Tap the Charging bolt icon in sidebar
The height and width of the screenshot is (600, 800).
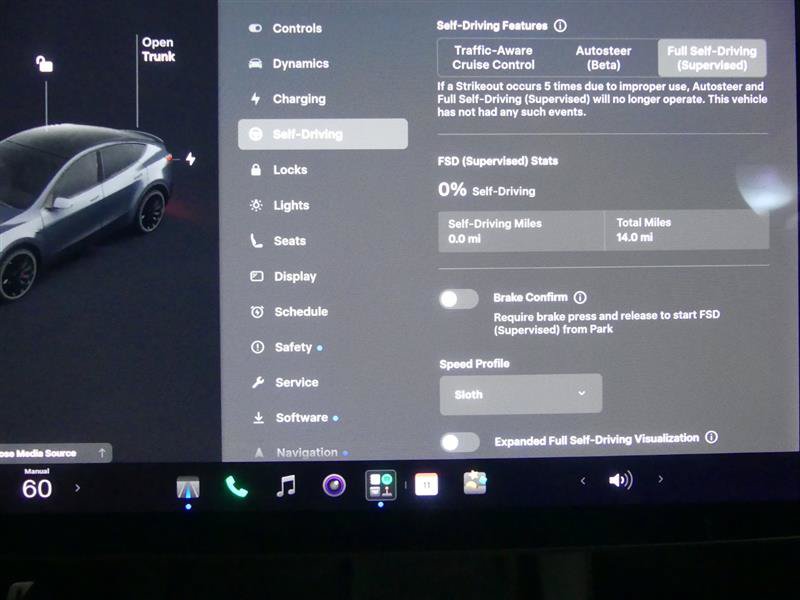tap(256, 98)
